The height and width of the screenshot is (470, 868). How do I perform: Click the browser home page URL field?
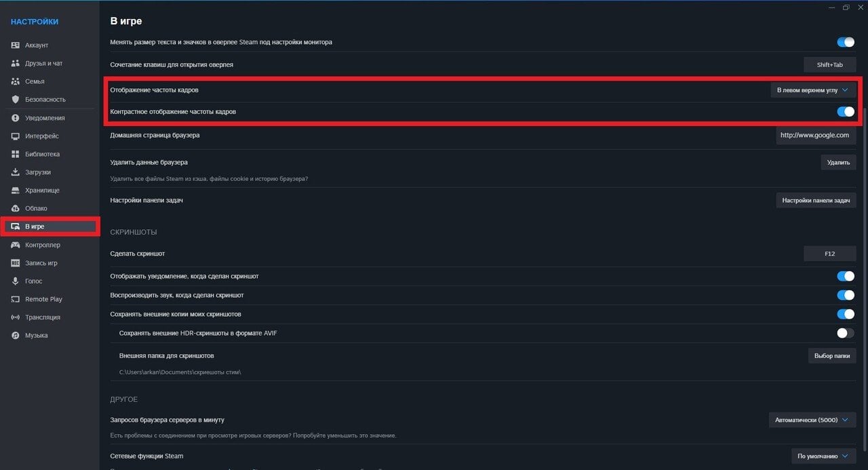816,135
